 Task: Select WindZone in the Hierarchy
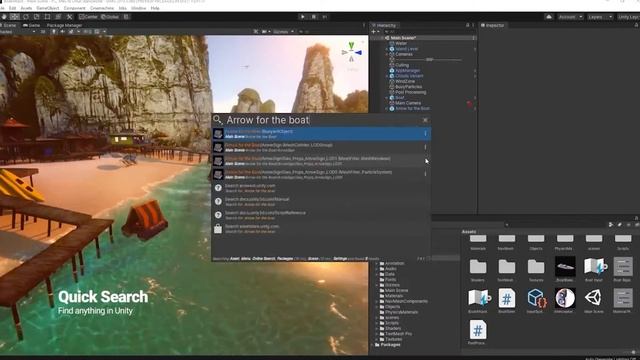[x=405, y=81]
